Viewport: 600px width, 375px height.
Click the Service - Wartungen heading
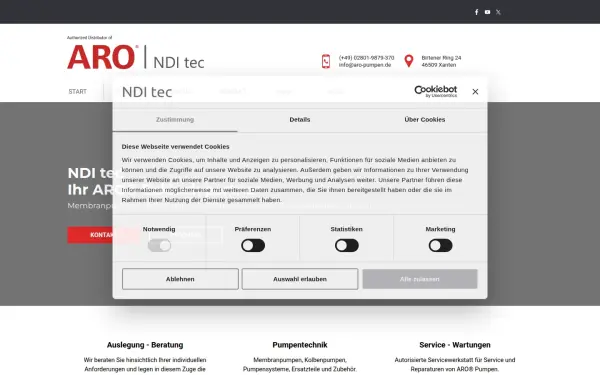coord(455,345)
